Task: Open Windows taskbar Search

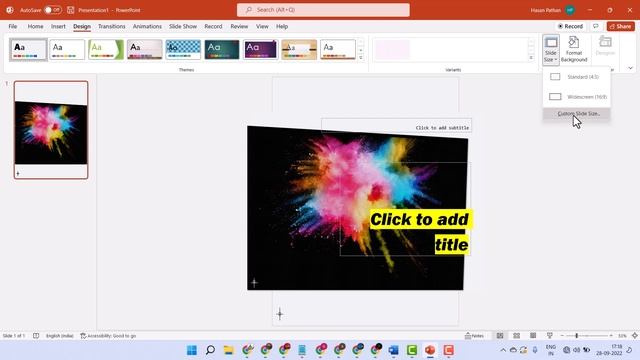Action: (210, 350)
